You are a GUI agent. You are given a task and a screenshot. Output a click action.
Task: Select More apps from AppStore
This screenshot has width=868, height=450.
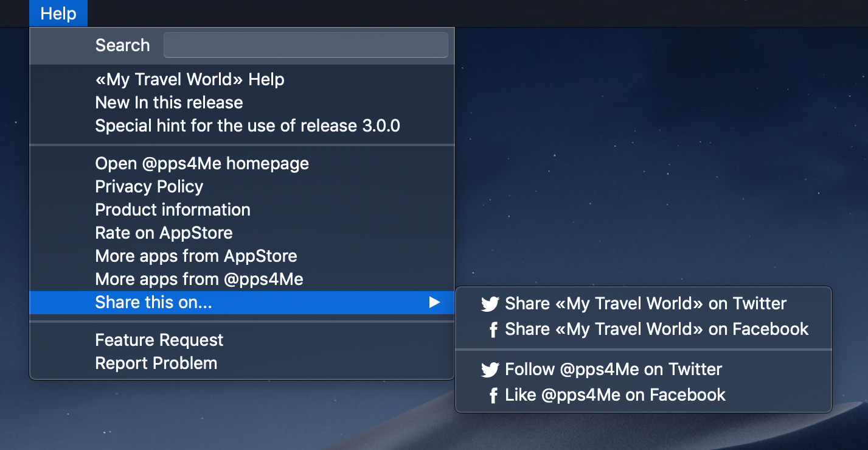click(x=242, y=256)
